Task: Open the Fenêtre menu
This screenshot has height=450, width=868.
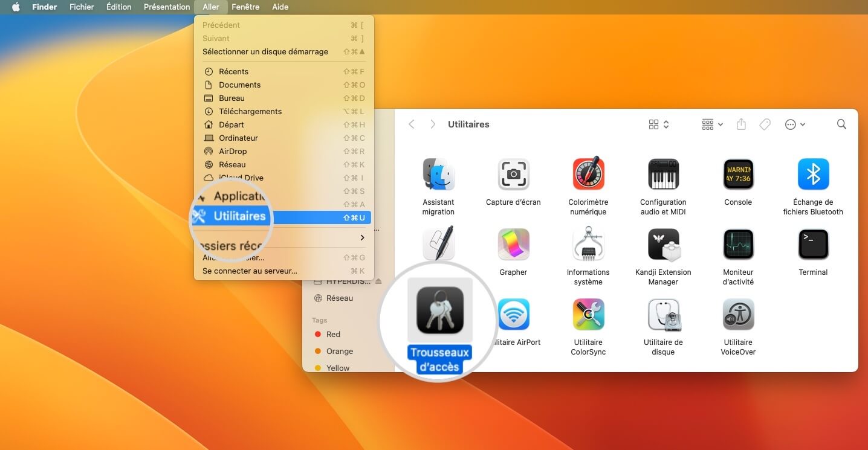Action: pos(245,7)
